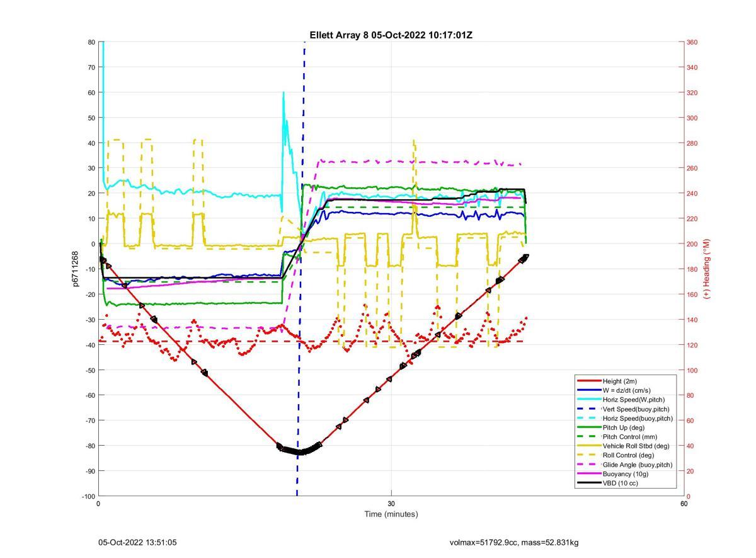Click the "-60" tick on the left axis
The image size is (756, 558).
[90, 395]
